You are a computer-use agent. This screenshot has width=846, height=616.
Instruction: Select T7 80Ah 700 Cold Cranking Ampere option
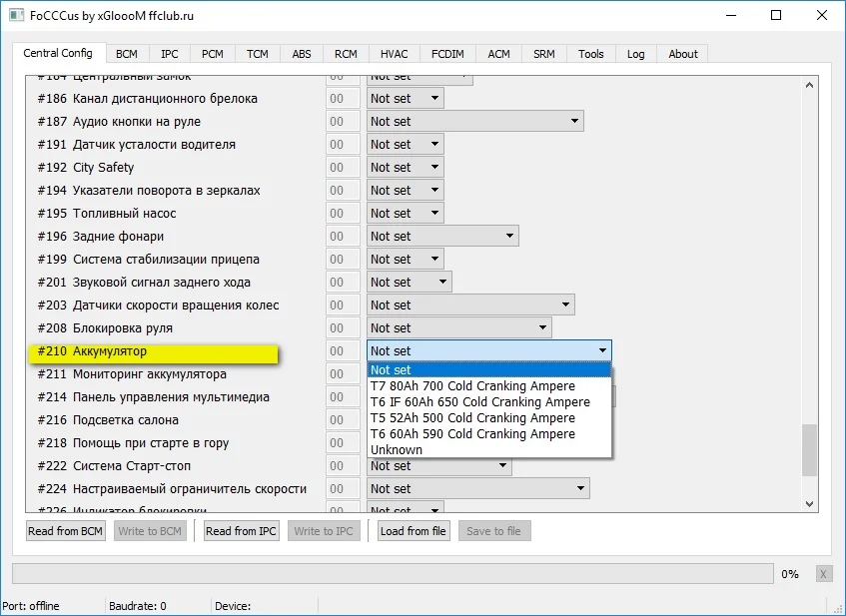click(x=472, y=386)
